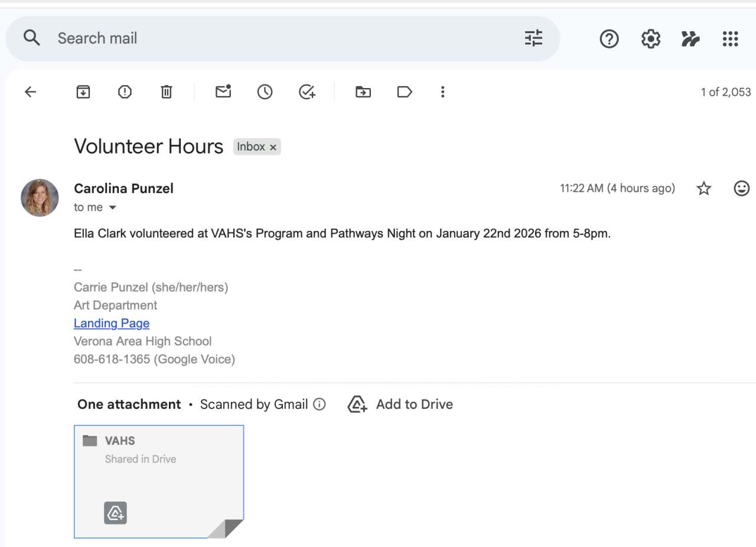756x547 pixels.
Task: Add an emoji reaction to the message
Action: click(741, 188)
